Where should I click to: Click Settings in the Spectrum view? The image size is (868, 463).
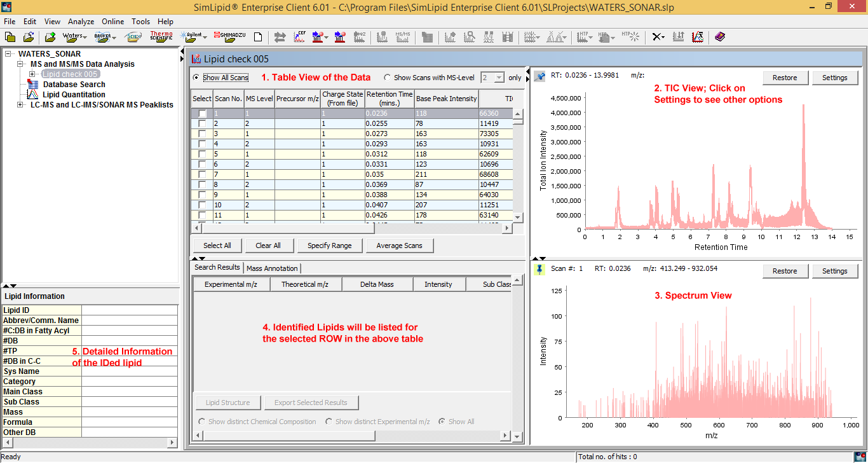(x=835, y=271)
